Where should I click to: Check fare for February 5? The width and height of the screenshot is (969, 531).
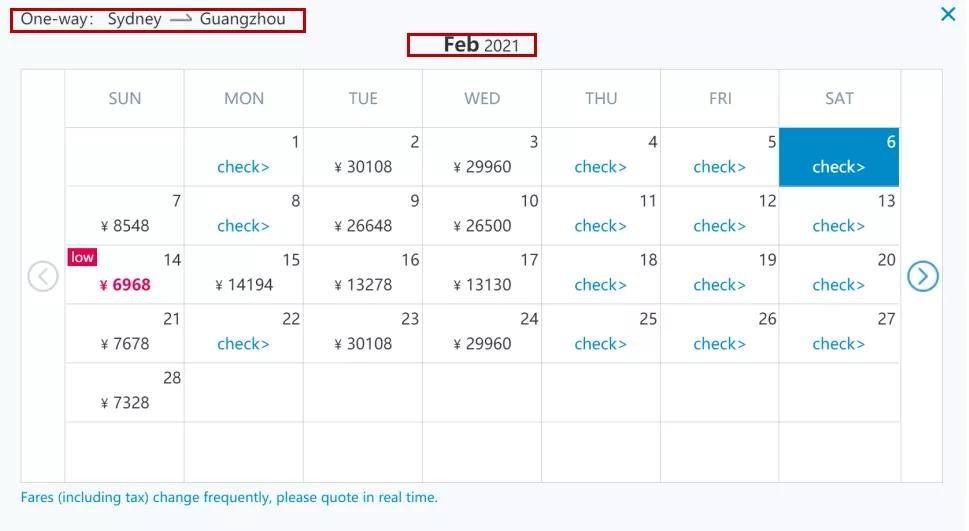click(x=719, y=167)
